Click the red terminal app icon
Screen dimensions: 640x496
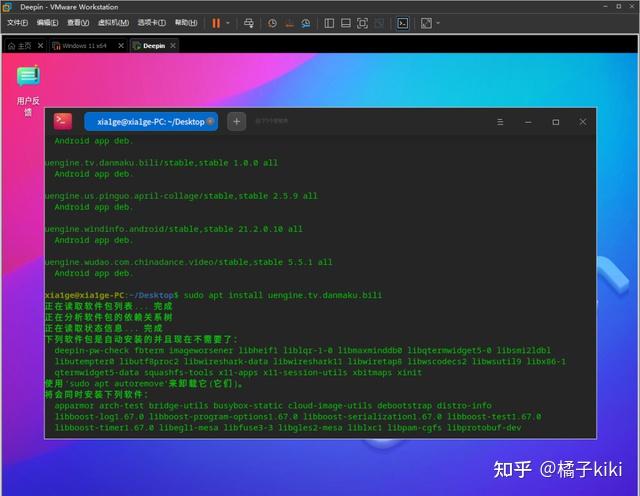click(63, 122)
